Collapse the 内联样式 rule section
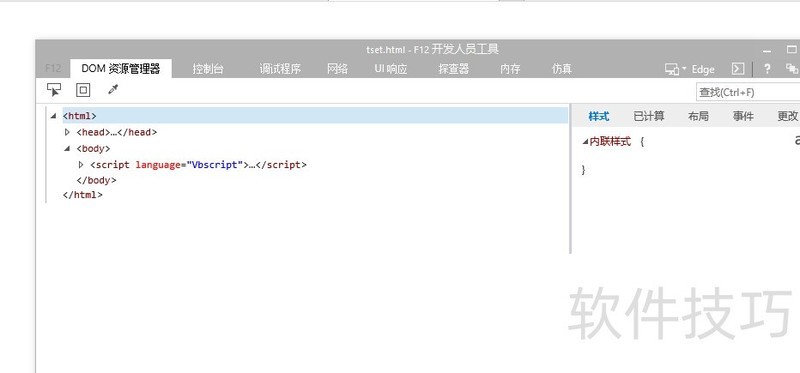The image size is (800, 373). click(585, 142)
